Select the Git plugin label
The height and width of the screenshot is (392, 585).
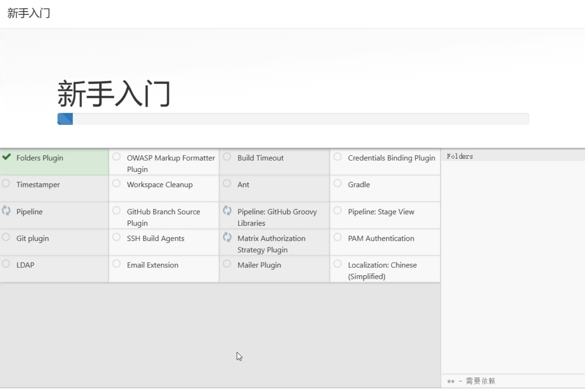(33, 238)
